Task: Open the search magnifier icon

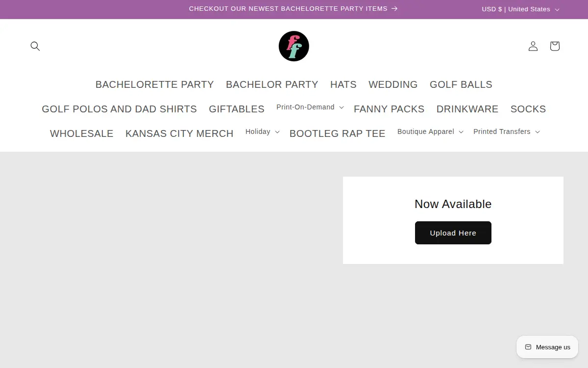Action: 35,46
